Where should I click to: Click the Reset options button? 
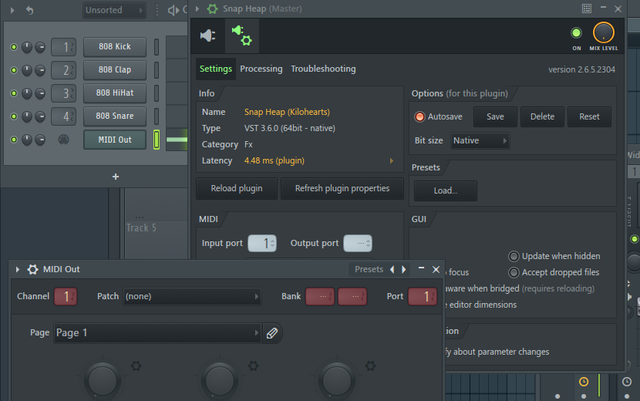pyautogui.click(x=589, y=117)
